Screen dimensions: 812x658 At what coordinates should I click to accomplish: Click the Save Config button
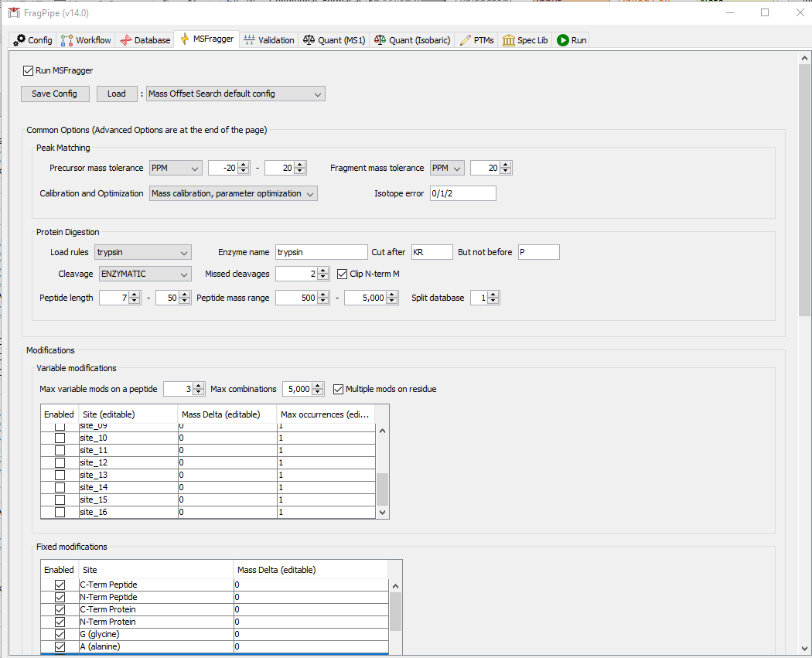[x=54, y=93]
